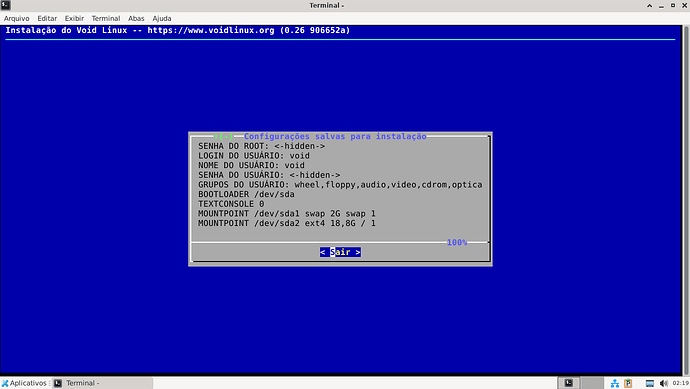This screenshot has height=389, width=690.
Task: Click the 'LOGIN DO USUÁRIO: void' line
Action: 254,156
